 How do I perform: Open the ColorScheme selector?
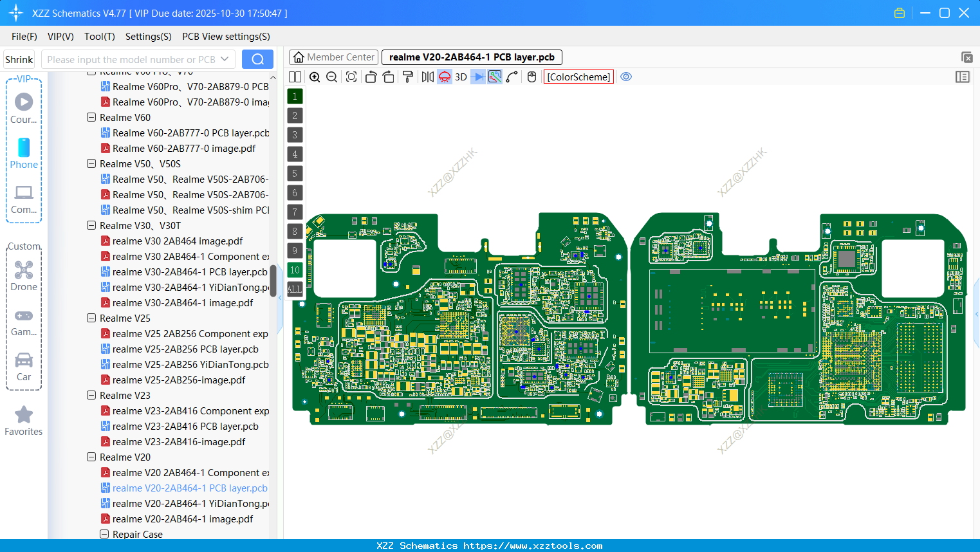tap(578, 77)
